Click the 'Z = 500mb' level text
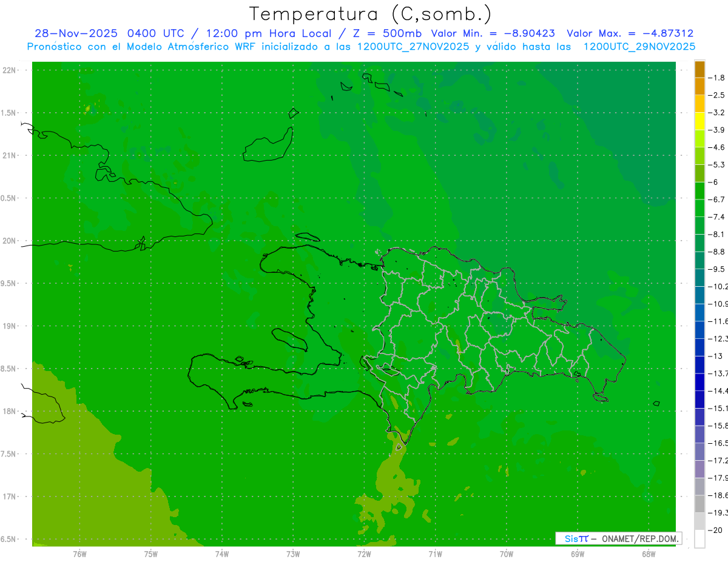 386,33
